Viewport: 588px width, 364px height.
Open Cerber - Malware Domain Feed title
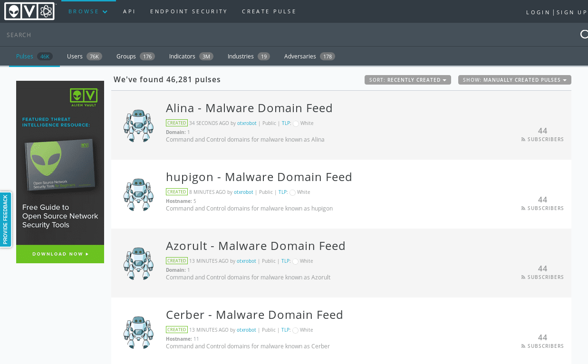(254, 315)
